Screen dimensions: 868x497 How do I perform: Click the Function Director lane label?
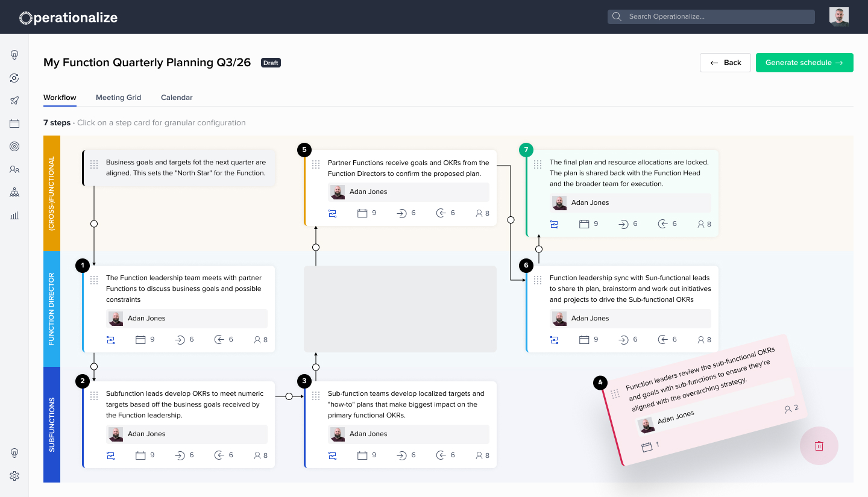tap(52, 309)
